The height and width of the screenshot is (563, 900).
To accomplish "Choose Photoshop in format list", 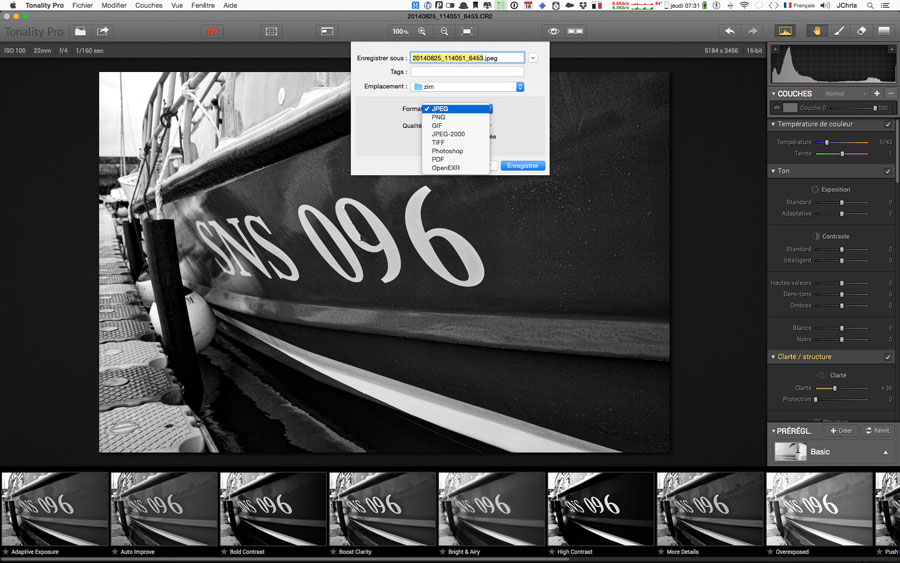I will click(456, 151).
